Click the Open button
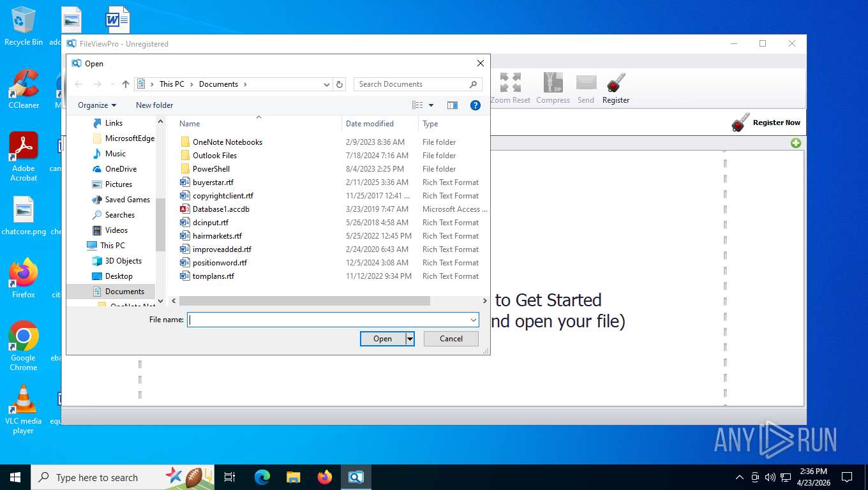Image resolution: width=868 pixels, height=490 pixels. pyautogui.click(x=382, y=339)
